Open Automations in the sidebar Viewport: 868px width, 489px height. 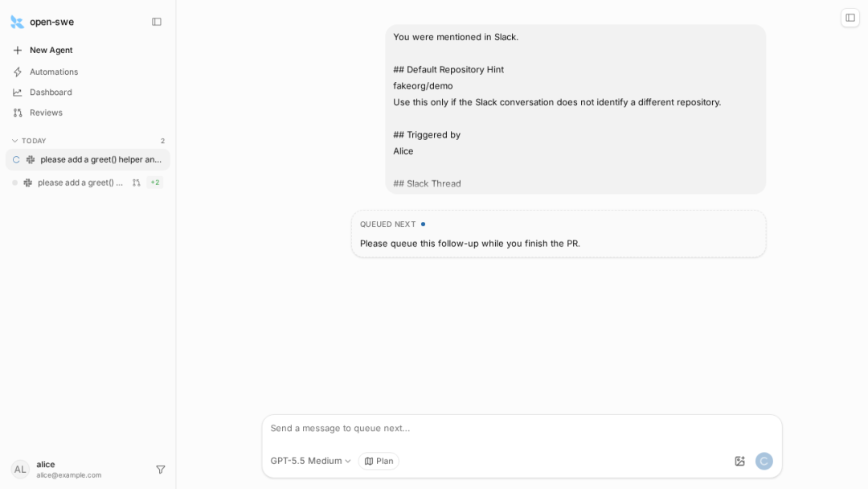point(54,72)
